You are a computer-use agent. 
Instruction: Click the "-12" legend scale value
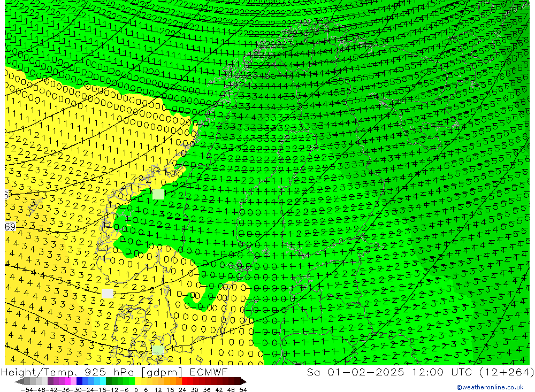[112, 390]
